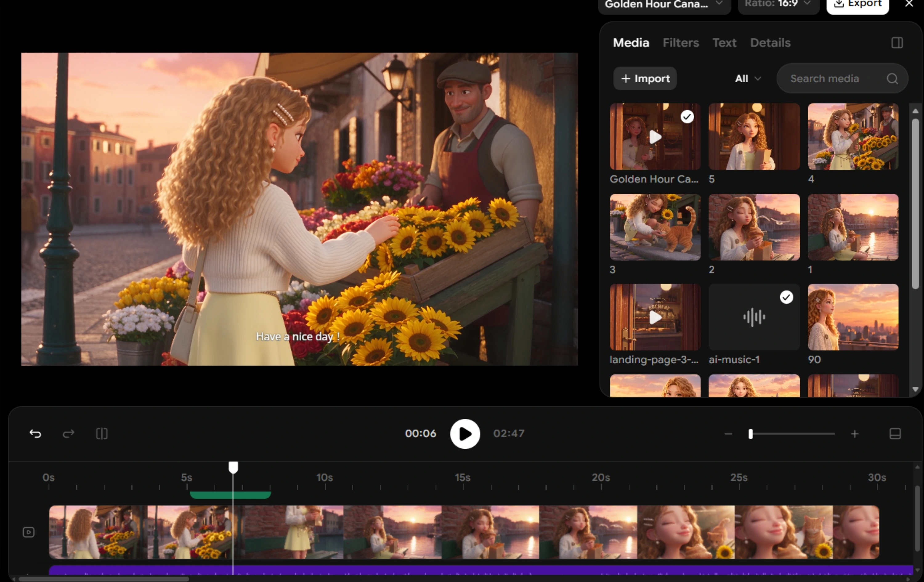
Task: Toggle checkmark on ai-music-1 media
Action: (x=786, y=297)
